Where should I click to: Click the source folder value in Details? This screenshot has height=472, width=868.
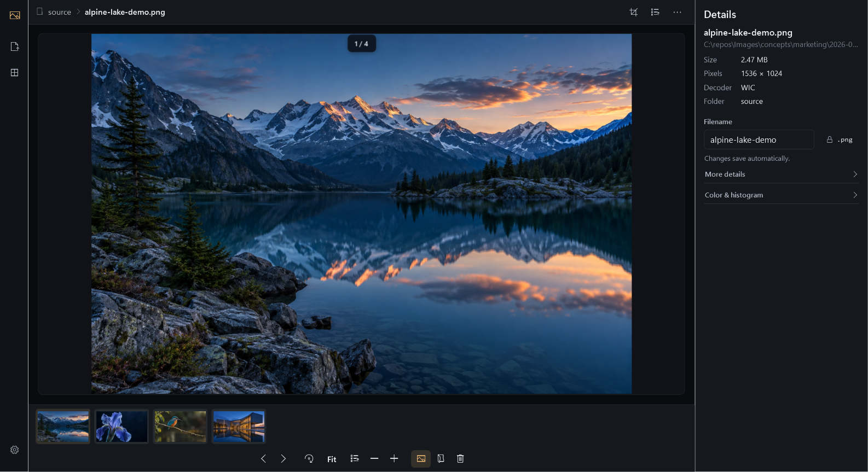[x=752, y=101]
